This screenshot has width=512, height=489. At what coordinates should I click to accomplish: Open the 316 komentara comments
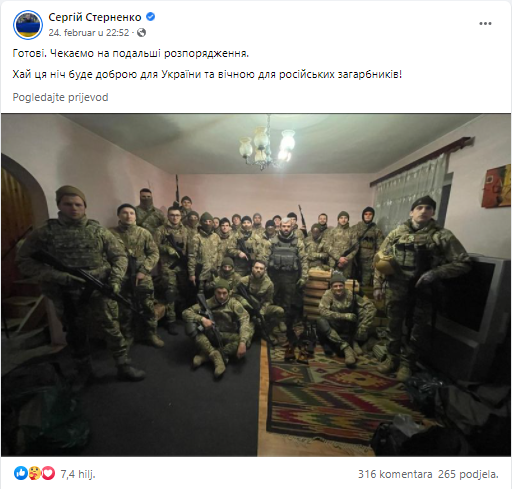coord(395,474)
